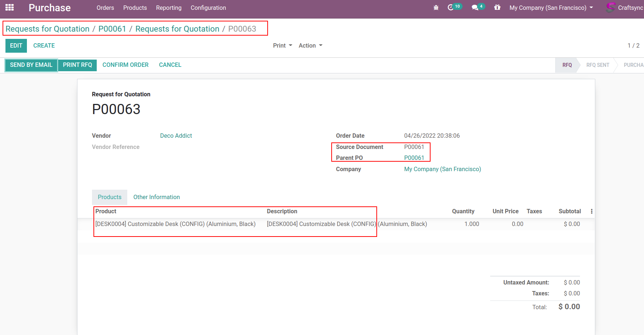Select the RFQ Sent status stage

click(x=597, y=65)
